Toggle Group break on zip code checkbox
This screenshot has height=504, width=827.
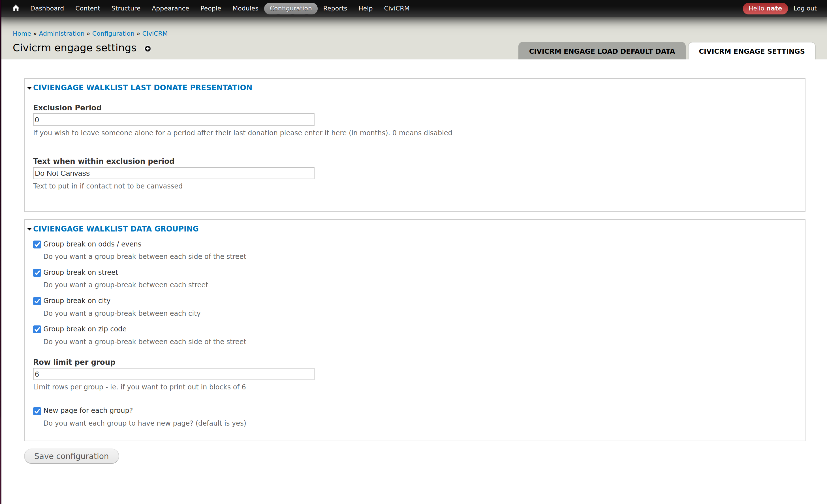[37, 329]
